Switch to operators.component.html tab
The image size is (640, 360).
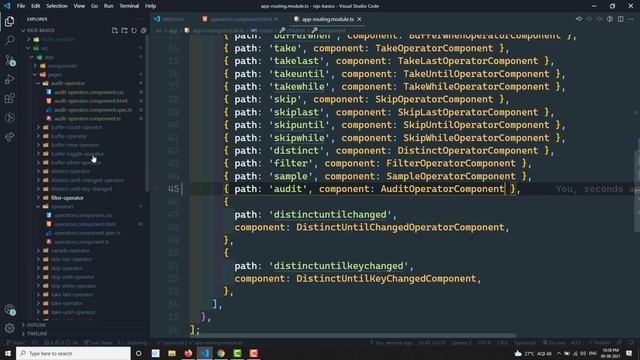[241, 19]
